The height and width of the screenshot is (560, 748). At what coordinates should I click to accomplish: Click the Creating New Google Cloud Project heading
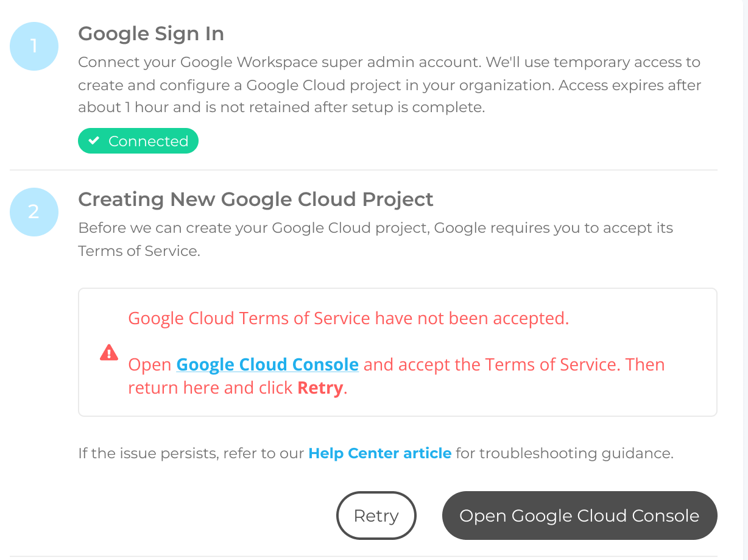[x=256, y=199]
